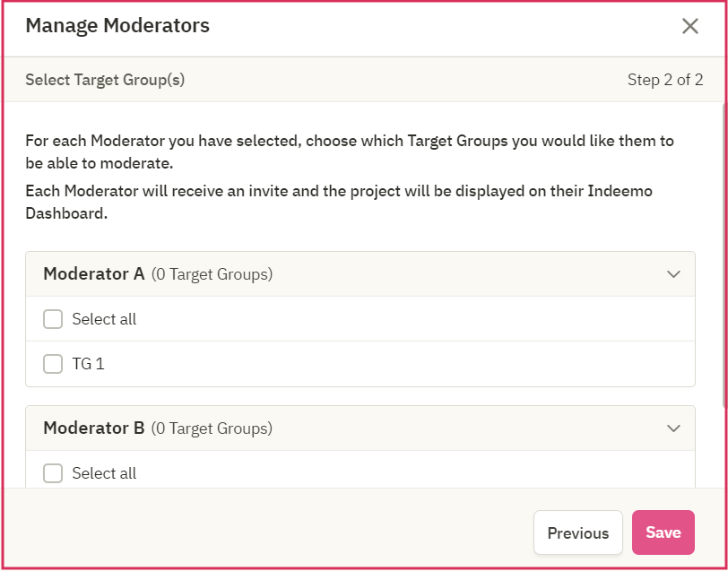This screenshot has height=571, width=728.
Task: Click the dialog's vertical scrollbar
Action: 725,255
